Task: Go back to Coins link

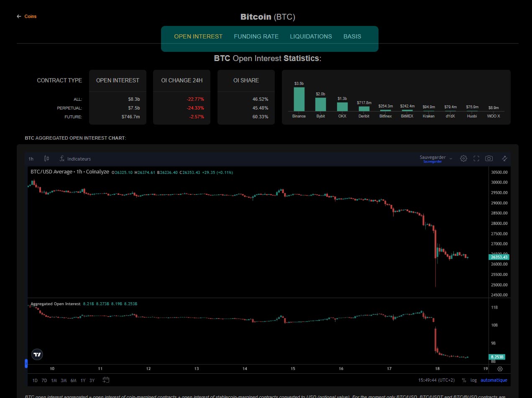Action: [27, 16]
